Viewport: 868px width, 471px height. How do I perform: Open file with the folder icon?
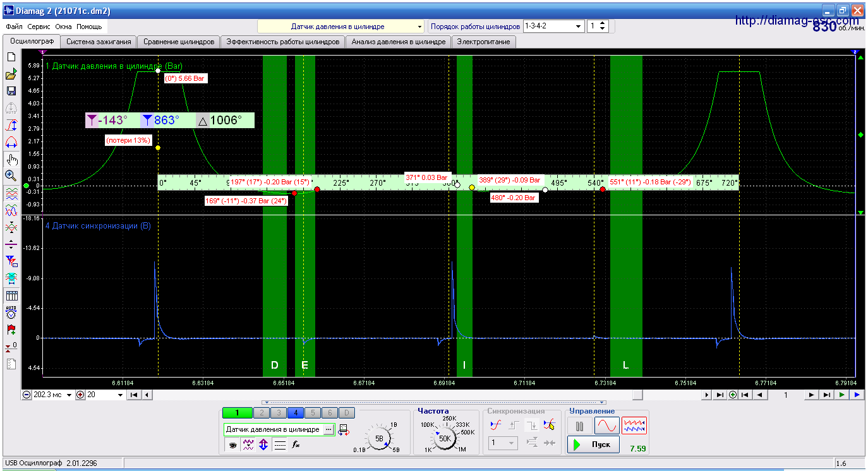tap(11, 75)
